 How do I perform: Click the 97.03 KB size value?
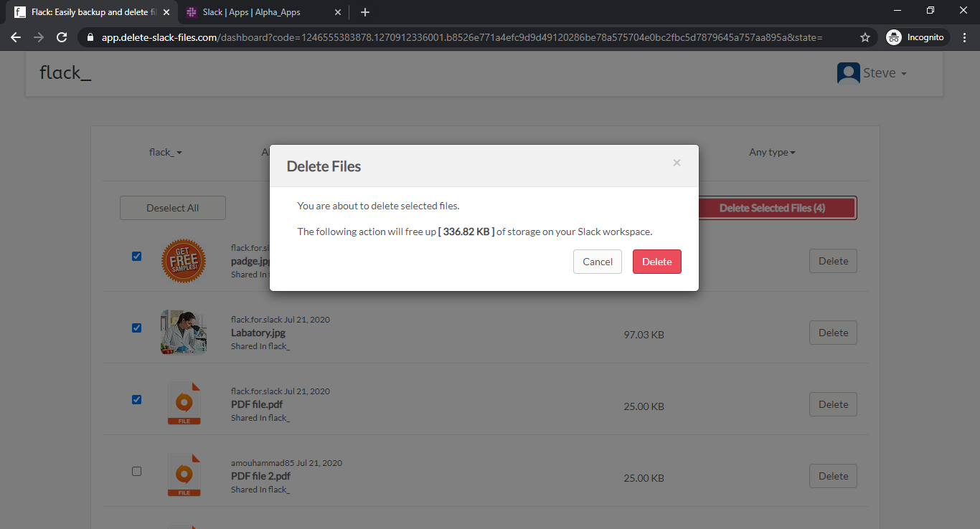pos(644,335)
